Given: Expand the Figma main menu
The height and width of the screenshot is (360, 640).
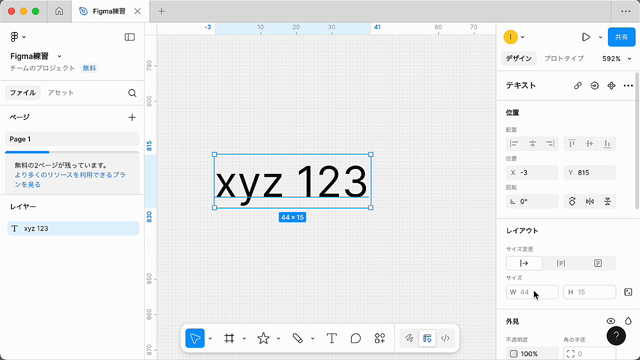Looking at the screenshot, I should [18, 37].
